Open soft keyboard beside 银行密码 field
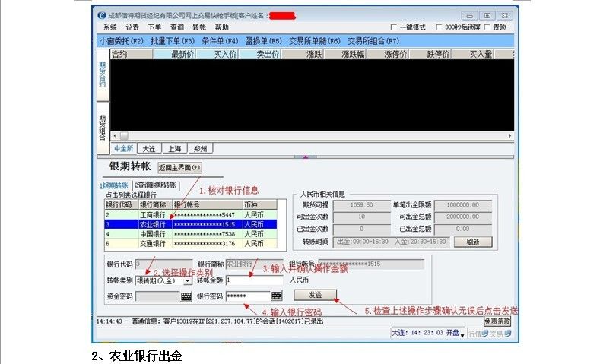 point(276,296)
